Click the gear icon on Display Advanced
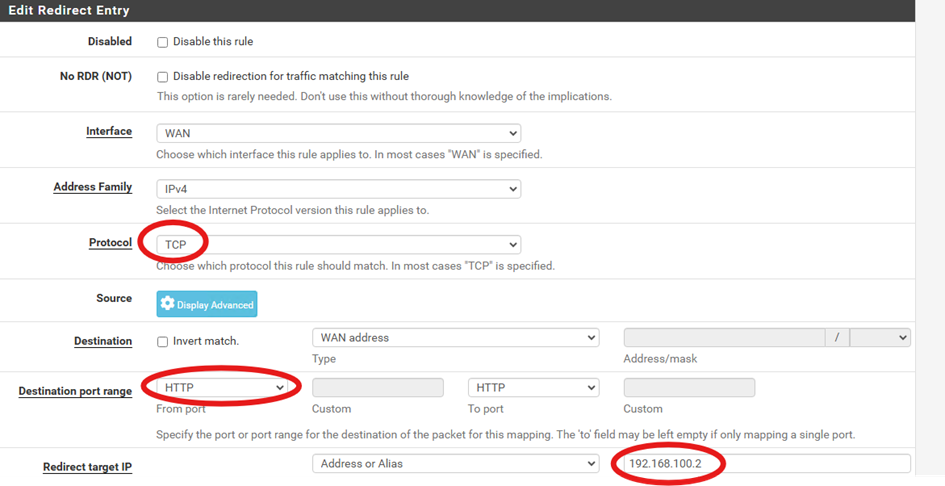This screenshot has width=945, height=486. pyautogui.click(x=167, y=303)
